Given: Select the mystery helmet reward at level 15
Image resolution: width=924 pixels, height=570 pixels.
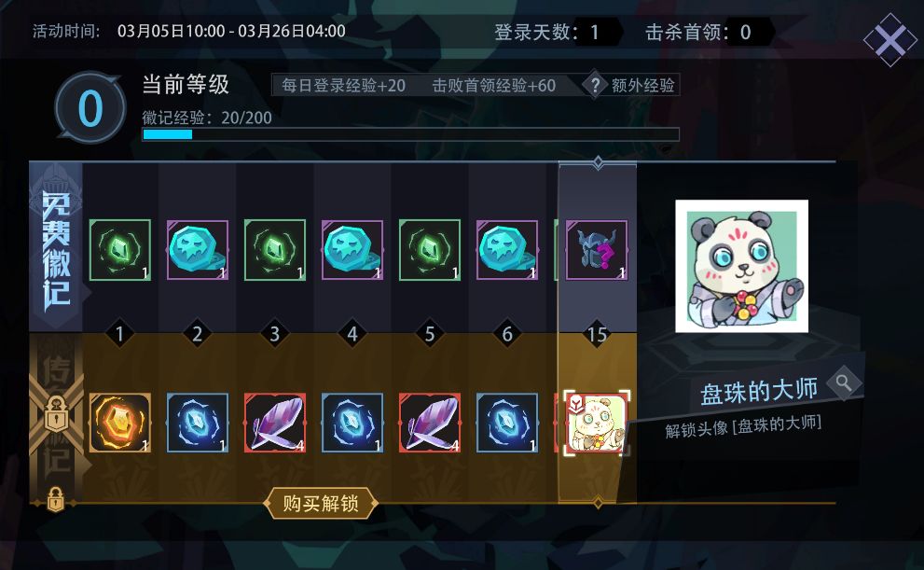Looking at the screenshot, I should (x=597, y=250).
